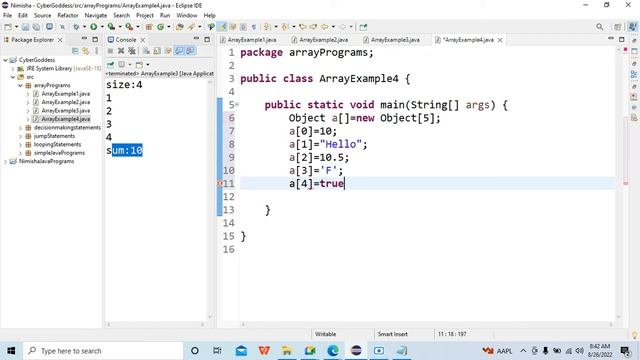Collapse the arrayPrograms package

[x=20, y=85]
